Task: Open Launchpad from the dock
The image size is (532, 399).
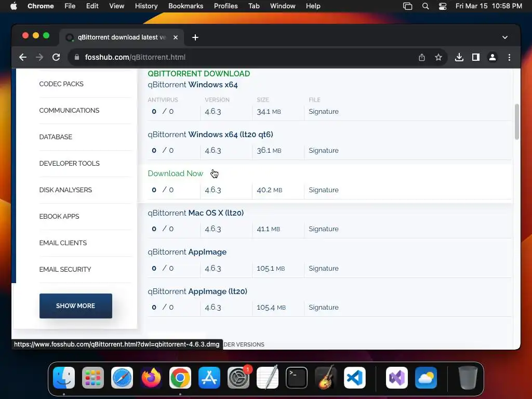Action: coord(93,378)
